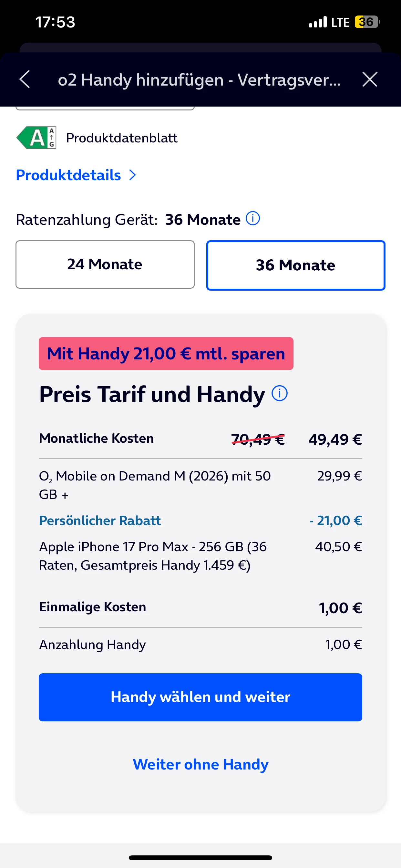Click Handy wählen und weiter button

click(x=200, y=697)
